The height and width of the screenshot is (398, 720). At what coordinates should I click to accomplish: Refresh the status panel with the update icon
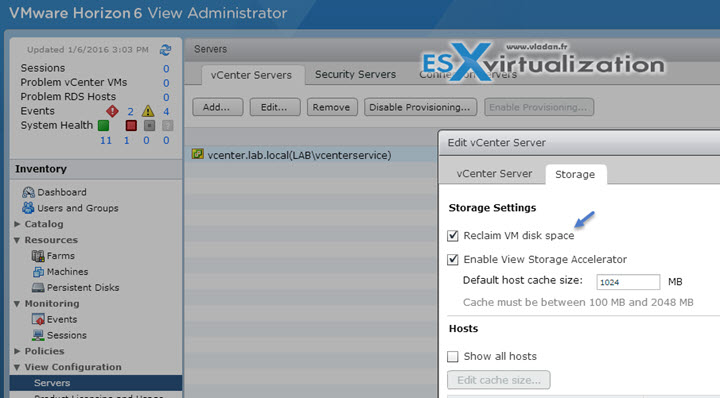165,50
